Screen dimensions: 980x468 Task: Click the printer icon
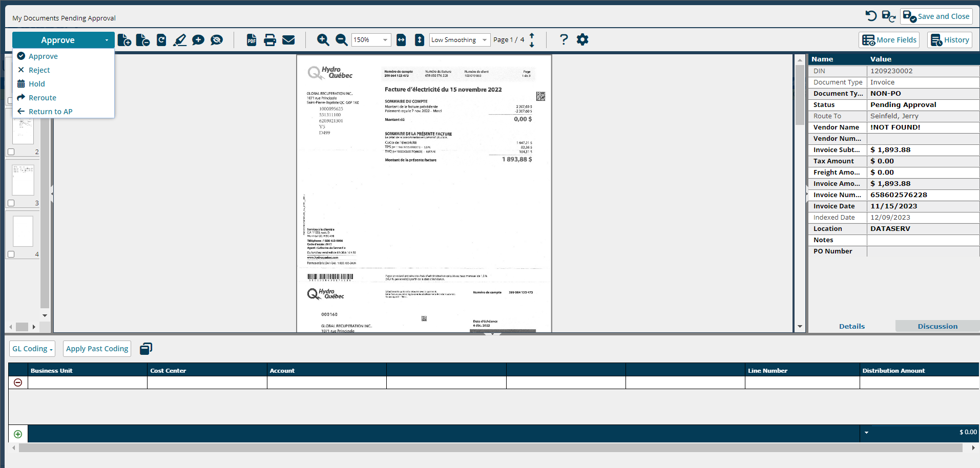(270, 40)
